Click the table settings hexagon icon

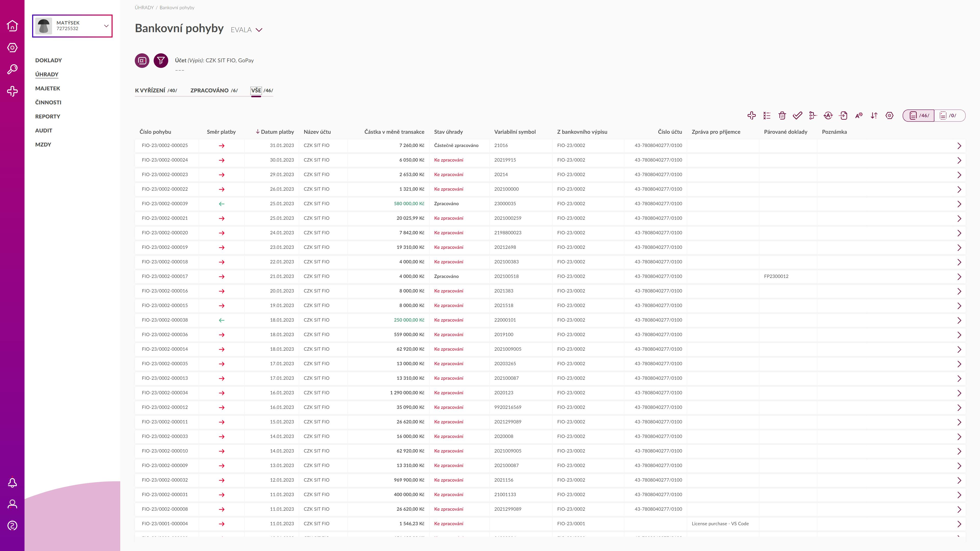click(x=889, y=116)
